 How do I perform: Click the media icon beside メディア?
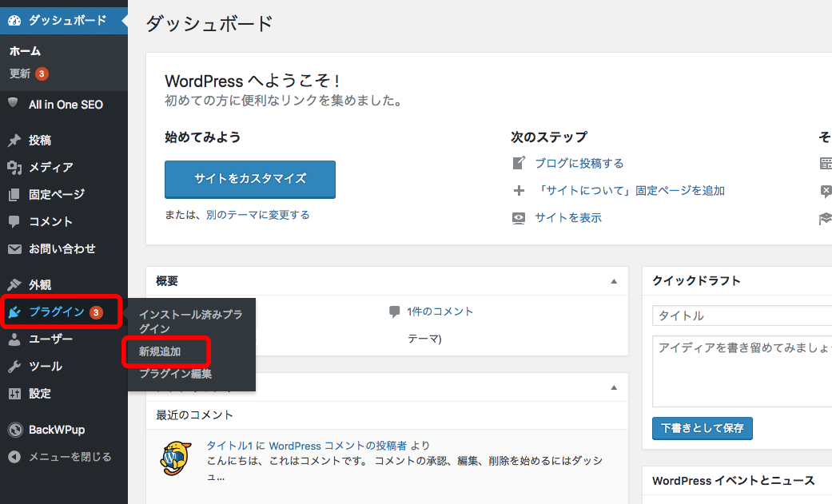pos(14,168)
